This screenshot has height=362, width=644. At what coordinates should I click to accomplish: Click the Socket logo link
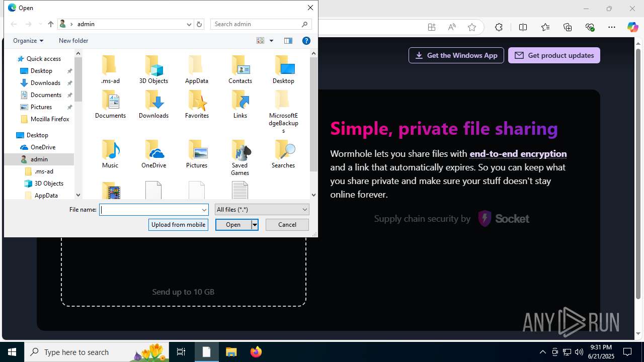tap(504, 219)
